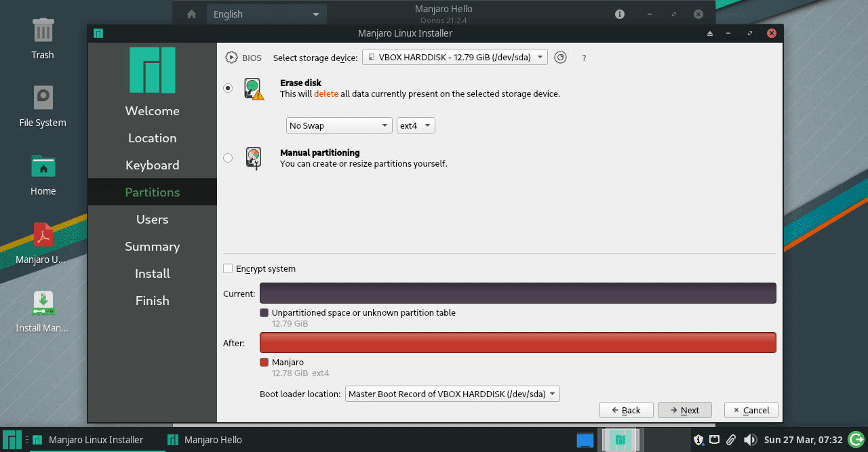This screenshot has width=868, height=452.
Task: Click the BIOS boot-mode icon
Action: coord(231,58)
